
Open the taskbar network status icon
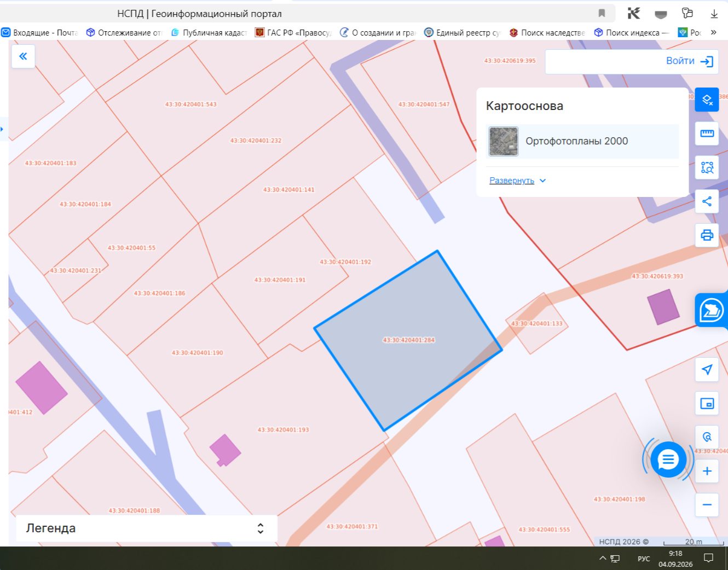click(615, 559)
